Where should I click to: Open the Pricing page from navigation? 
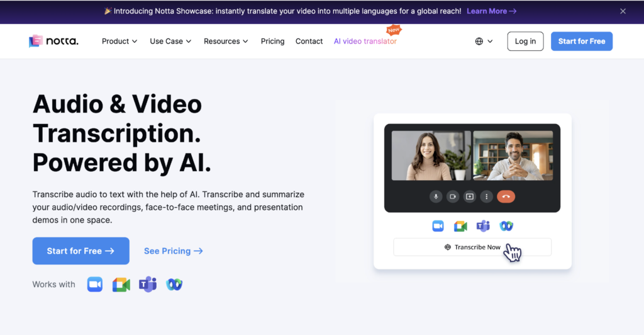coord(273,41)
